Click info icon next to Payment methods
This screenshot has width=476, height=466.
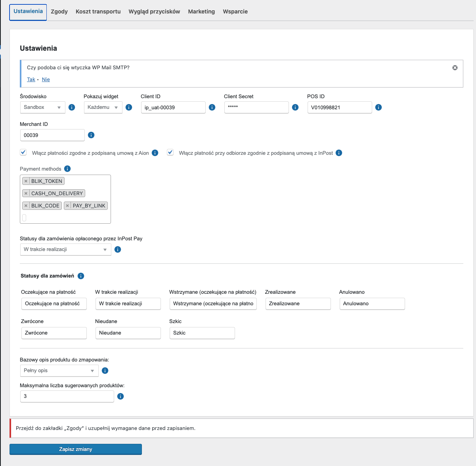click(67, 169)
